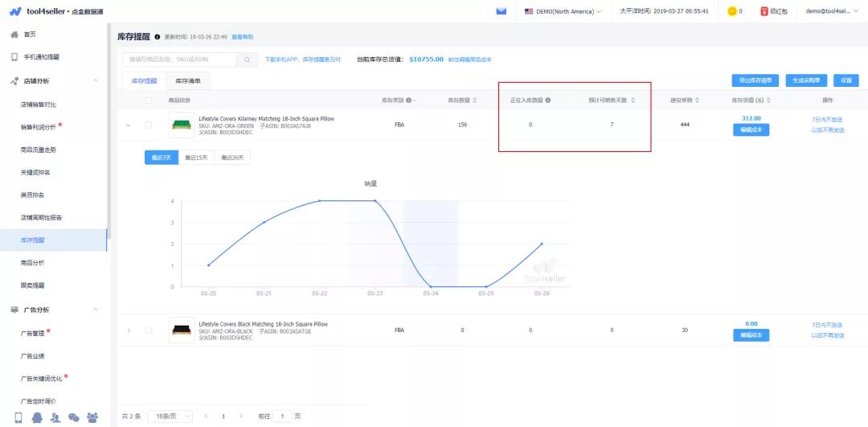This screenshot has height=427, width=868.
Task: Click the QQ penguin icon in sidebar footer
Action: (37, 417)
